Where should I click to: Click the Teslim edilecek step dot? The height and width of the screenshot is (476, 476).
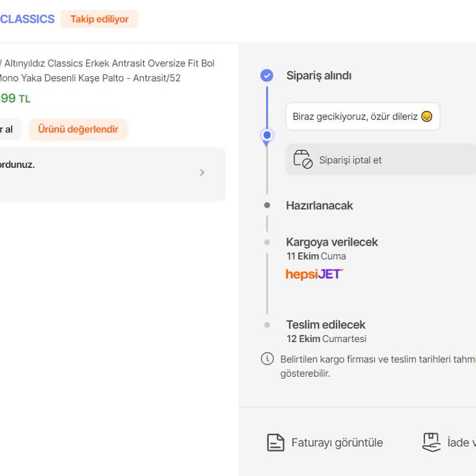pyautogui.click(x=267, y=325)
